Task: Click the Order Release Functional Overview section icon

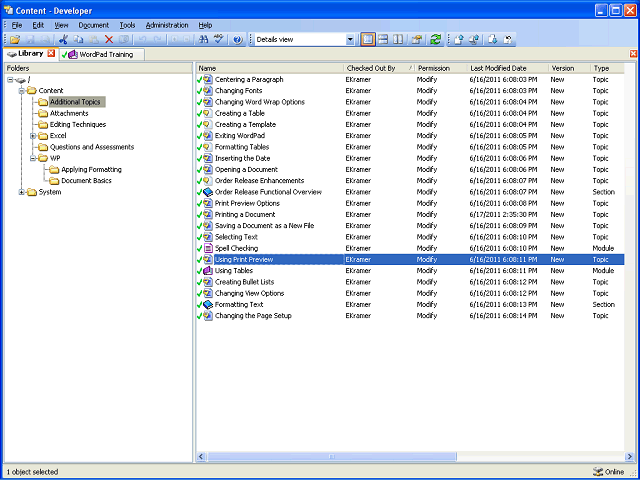Action: (x=208, y=192)
